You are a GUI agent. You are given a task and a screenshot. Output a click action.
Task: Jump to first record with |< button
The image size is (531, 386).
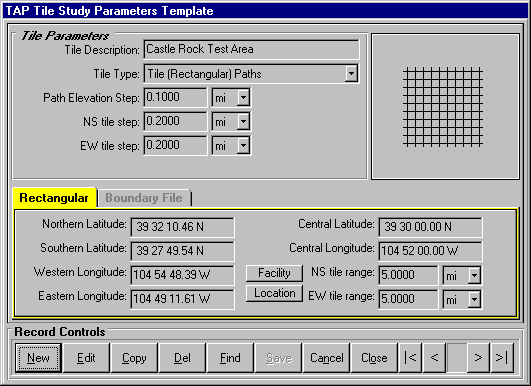click(410, 358)
